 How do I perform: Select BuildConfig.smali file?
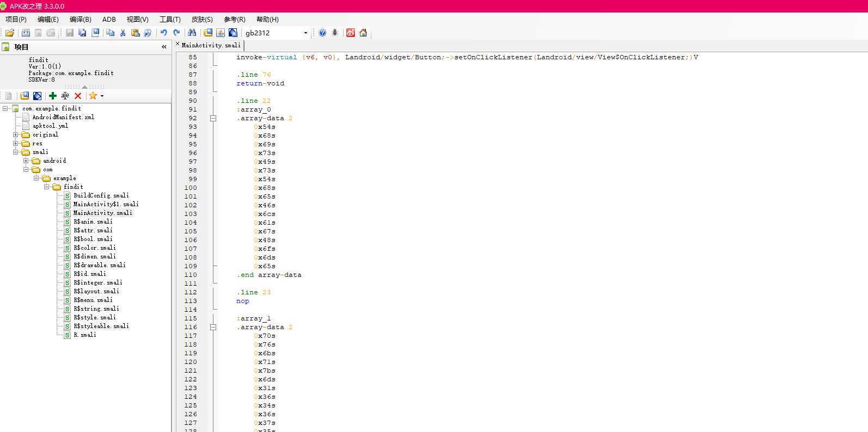(101, 195)
